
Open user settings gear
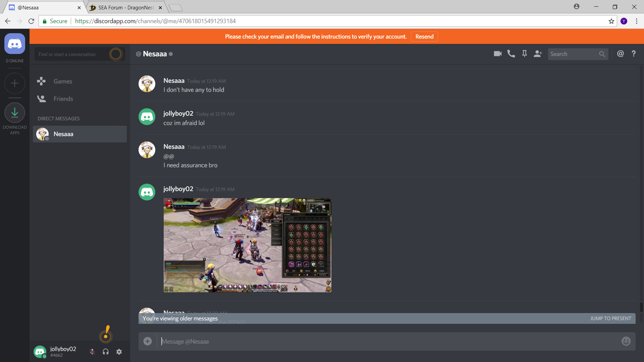(119, 352)
